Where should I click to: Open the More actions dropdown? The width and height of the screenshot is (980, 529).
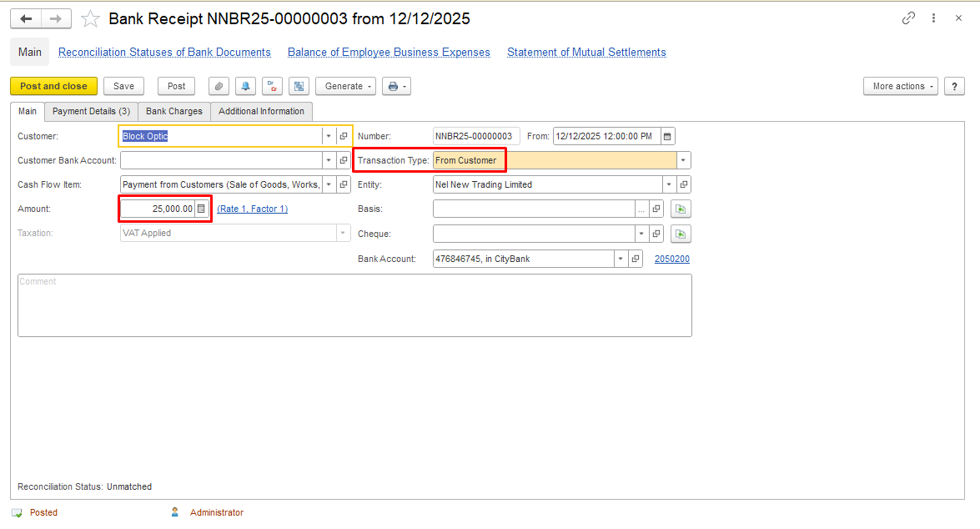pos(901,86)
